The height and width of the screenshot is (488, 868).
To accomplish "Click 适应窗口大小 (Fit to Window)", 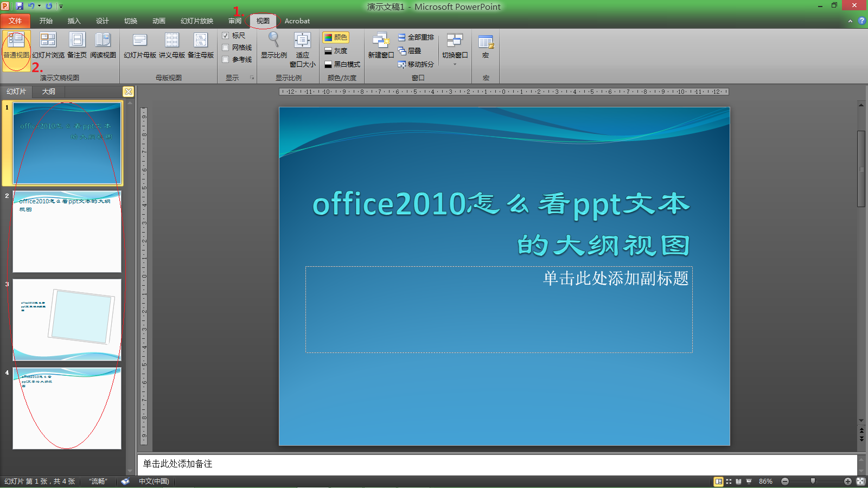I will [x=303, y=49].
